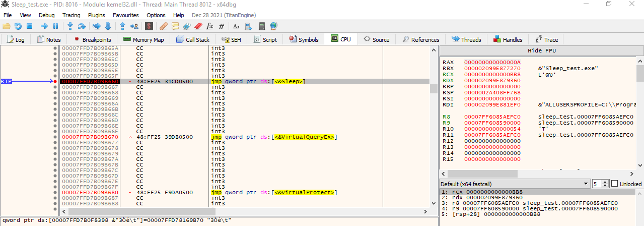
Task: Switch to the Trace tab
Action: (546, 39)
